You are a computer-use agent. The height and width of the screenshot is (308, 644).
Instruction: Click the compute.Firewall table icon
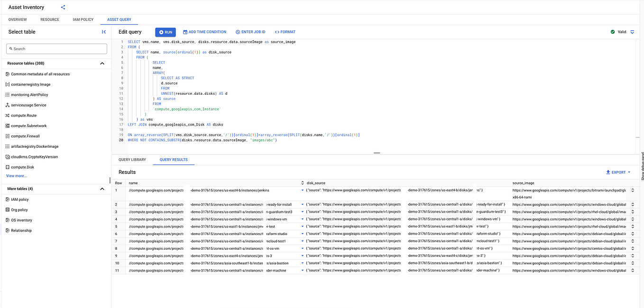pos(8,136)
